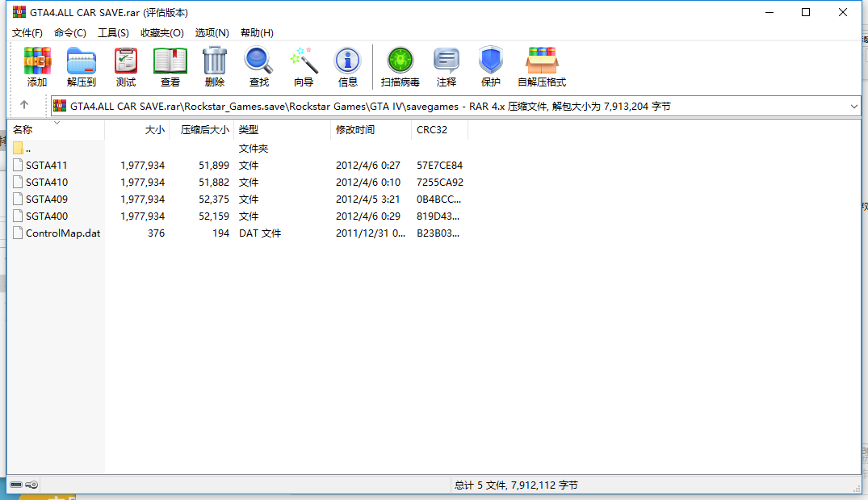Click the key password icon in status bar
868x500 pixels.
tap(31, 485)
